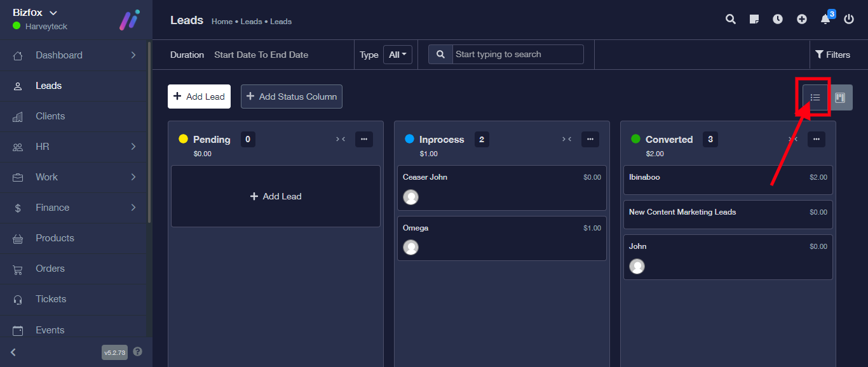Screen dimensions: 868x367
Task: Click the search magnifier icon in header
Action: coord(730,20)
